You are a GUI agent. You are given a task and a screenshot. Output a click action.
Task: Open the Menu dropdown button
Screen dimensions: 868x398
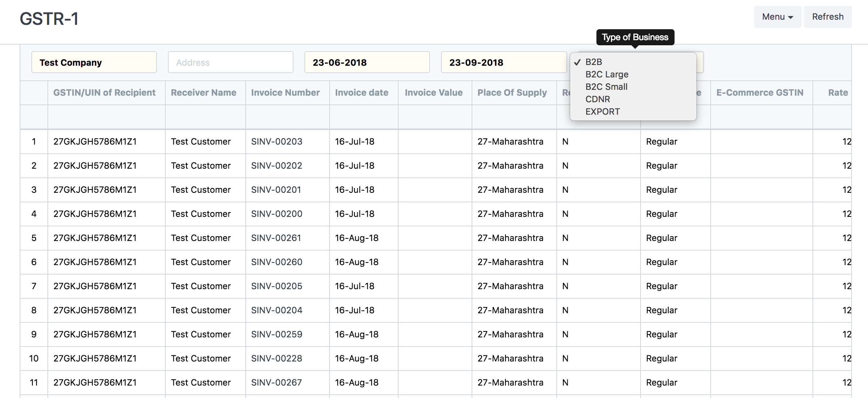pos(777,17)
